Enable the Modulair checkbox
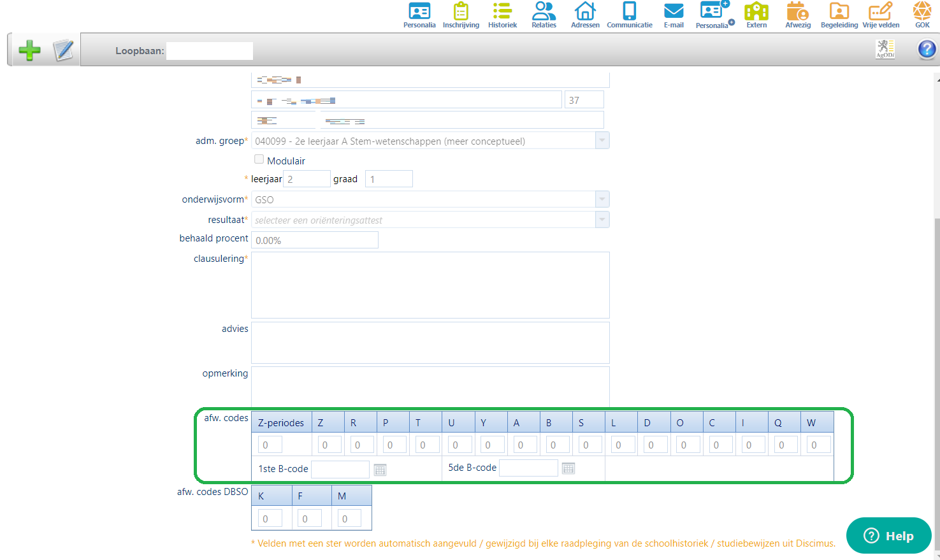The width and height of the screenshot is (940, 560). pyautogui.click(x=259, y=159)
